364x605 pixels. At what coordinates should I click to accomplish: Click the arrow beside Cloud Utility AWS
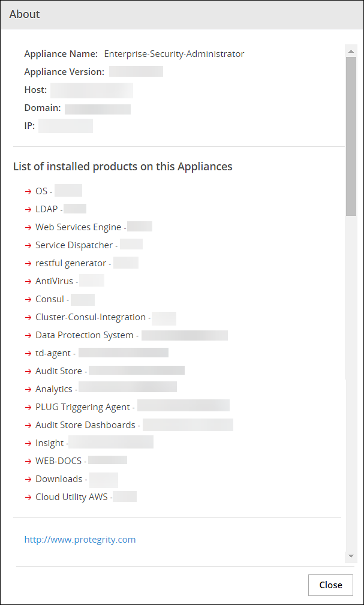[28, 497]
